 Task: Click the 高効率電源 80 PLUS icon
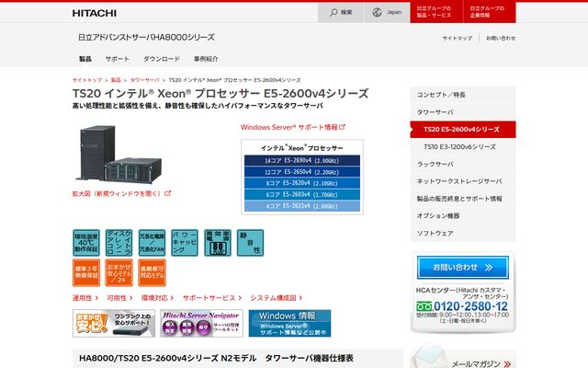click(218, 243)
